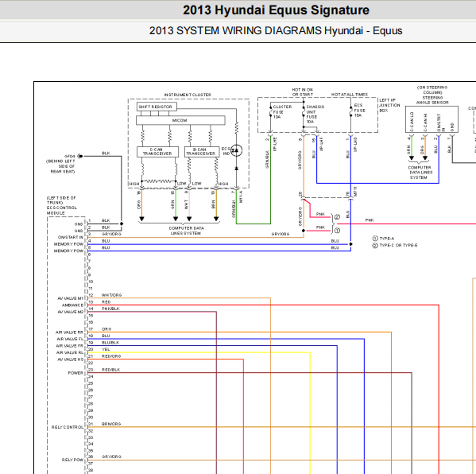This screenshot has width=476, height=474.
Task: Click the 2013 Hyundai Equus Signature title
Action: click(276, 10)
